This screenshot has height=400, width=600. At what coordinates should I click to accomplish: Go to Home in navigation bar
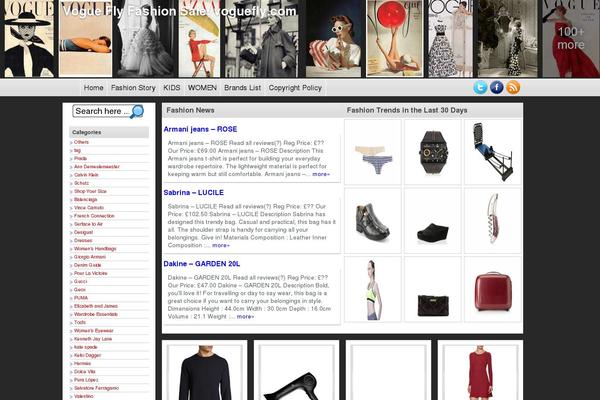pos(93,88)
